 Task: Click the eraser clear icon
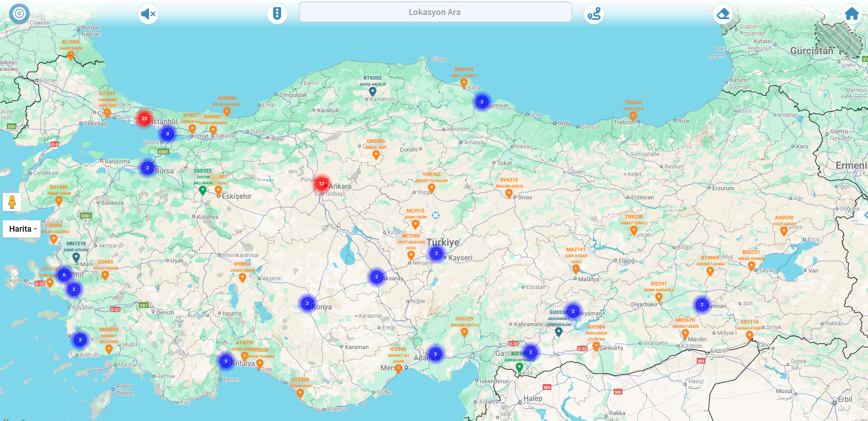tap(723, 14)
